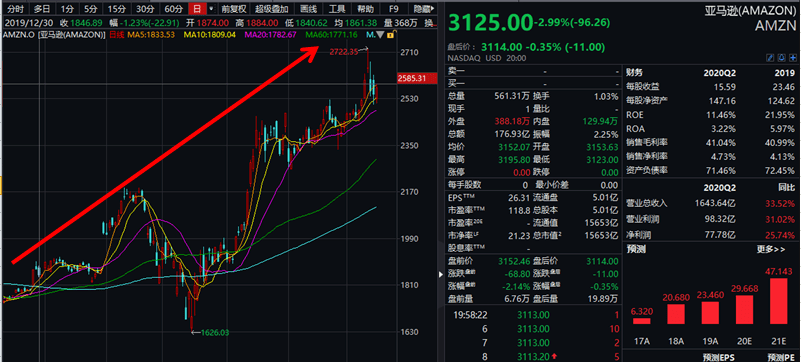
Task: Click the 外盘 388.18万 value
Action: (513, 122)
